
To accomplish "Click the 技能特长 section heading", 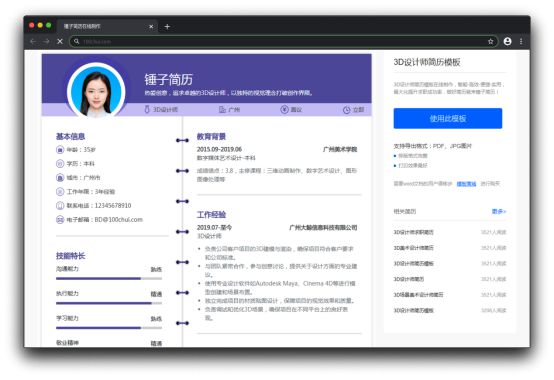I will (70, 256).
